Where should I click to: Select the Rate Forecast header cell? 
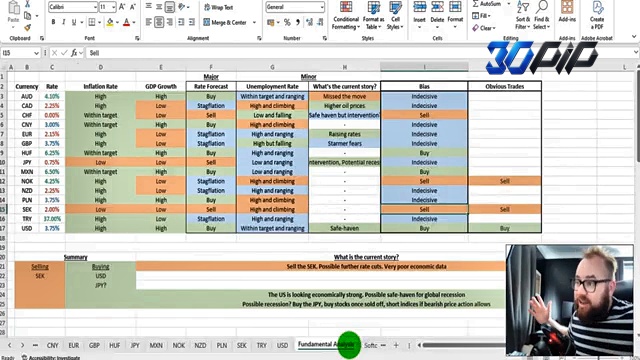[x=211, y=86]
